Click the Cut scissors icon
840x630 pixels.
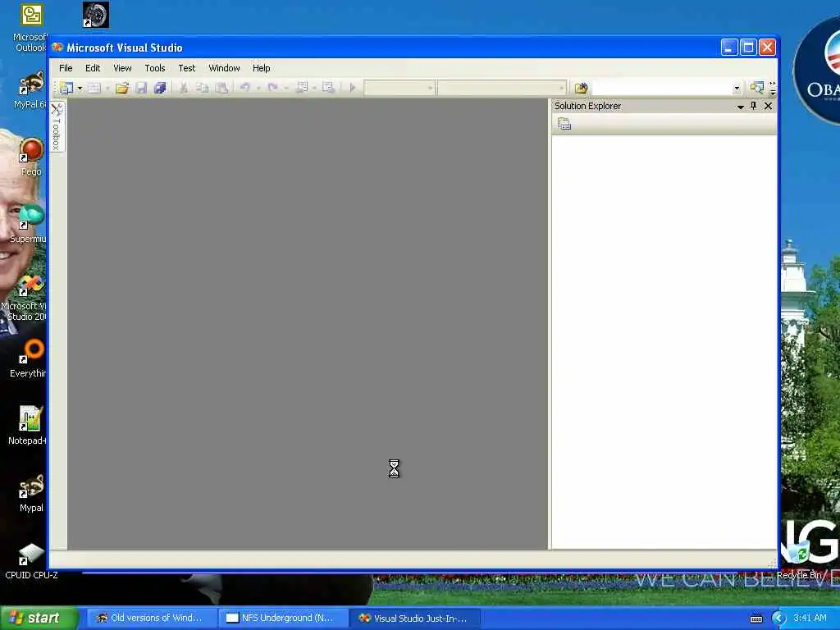pyautogui.click(x=183, y=87)
